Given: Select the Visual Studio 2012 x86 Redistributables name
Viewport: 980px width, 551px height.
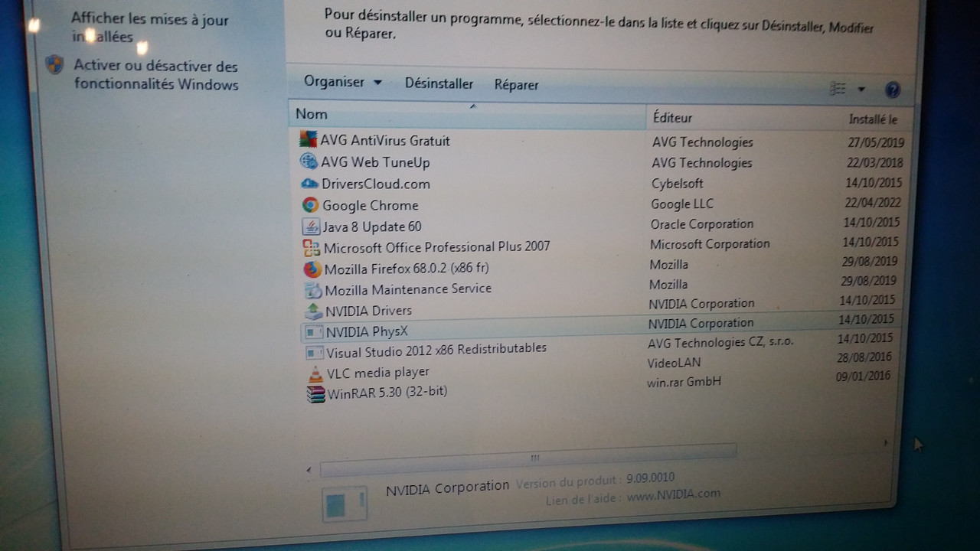Looking at the screenshot, I should (x=436, y=350).
